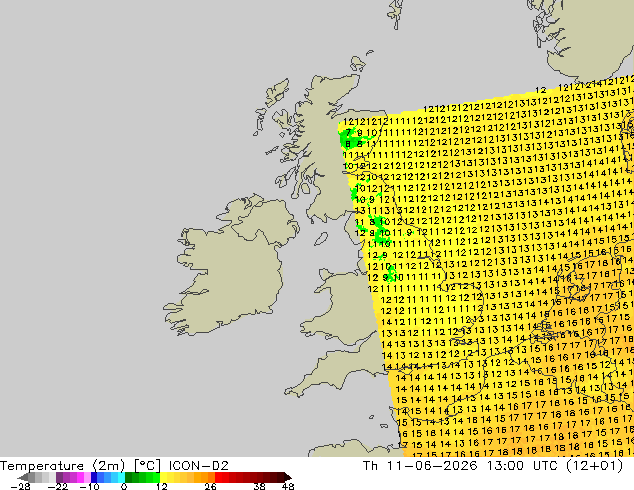Click the -10 legend scale label
Image resolution: width=634 pixels, height=490 pixels.
coord(89,486)
